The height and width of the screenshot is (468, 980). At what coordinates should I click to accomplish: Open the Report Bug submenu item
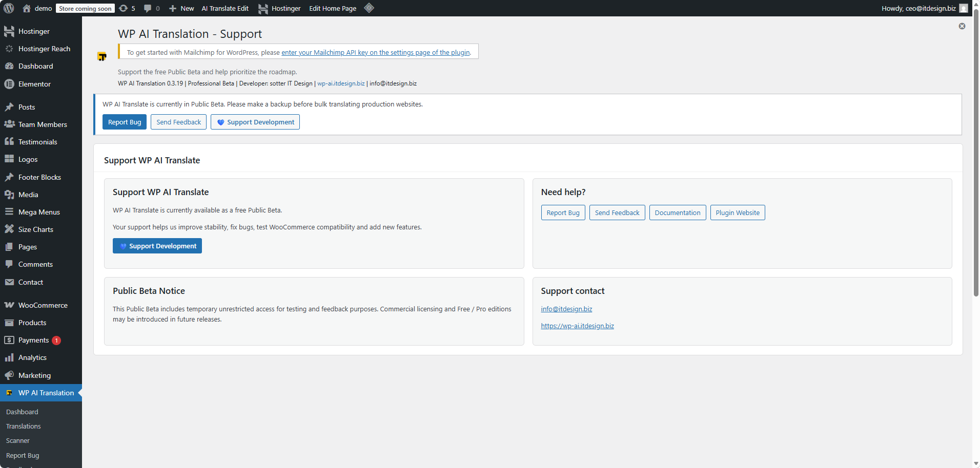[23, 455]
